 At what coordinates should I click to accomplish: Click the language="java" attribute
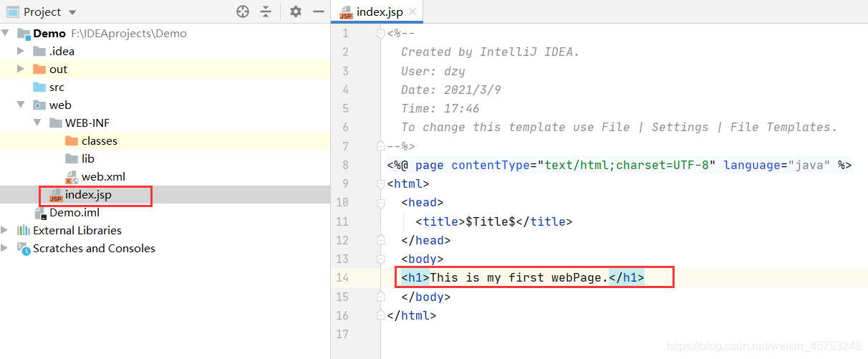point(777,165)
